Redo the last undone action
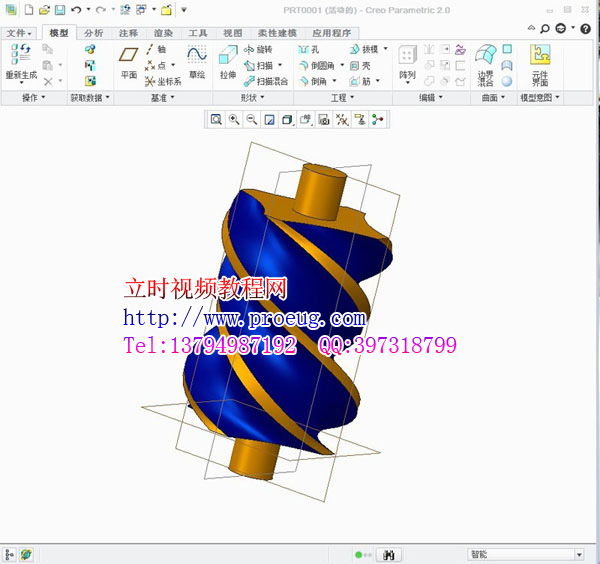This screenshot has height=564, width=600. coord(101,10)
